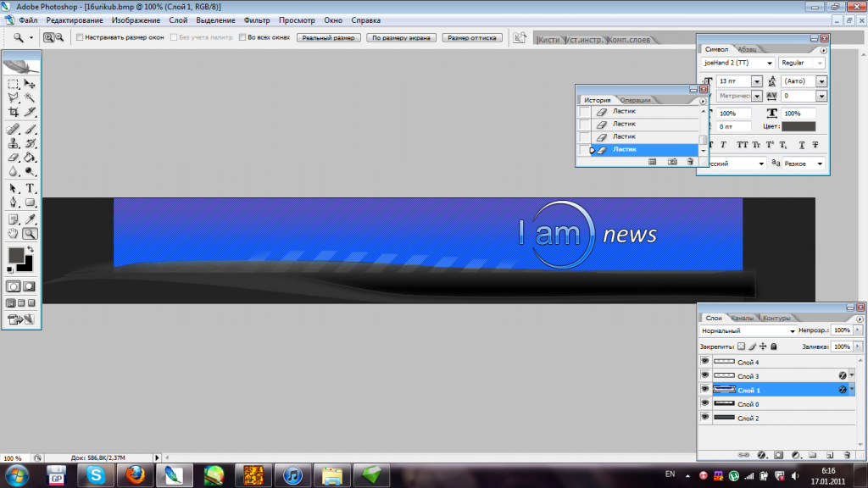Select the Move tool
The image size is (868, 488).
pyautogui.click(x=30, y=84)
